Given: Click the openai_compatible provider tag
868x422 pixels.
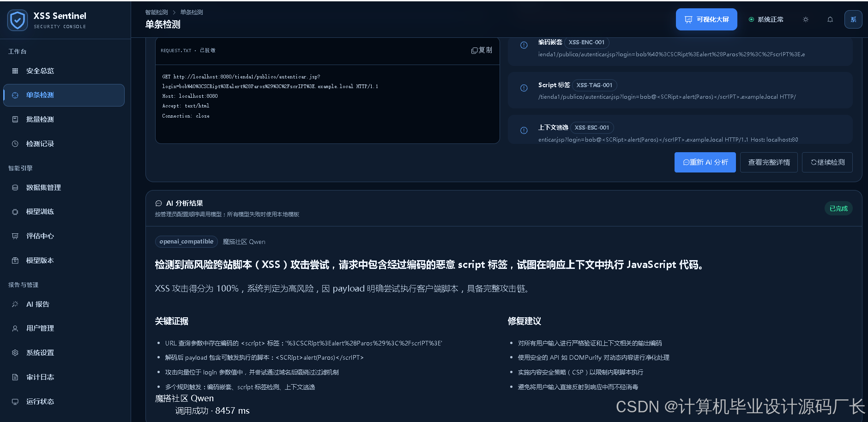Looking at the screenshot, I should click(187, 242).
